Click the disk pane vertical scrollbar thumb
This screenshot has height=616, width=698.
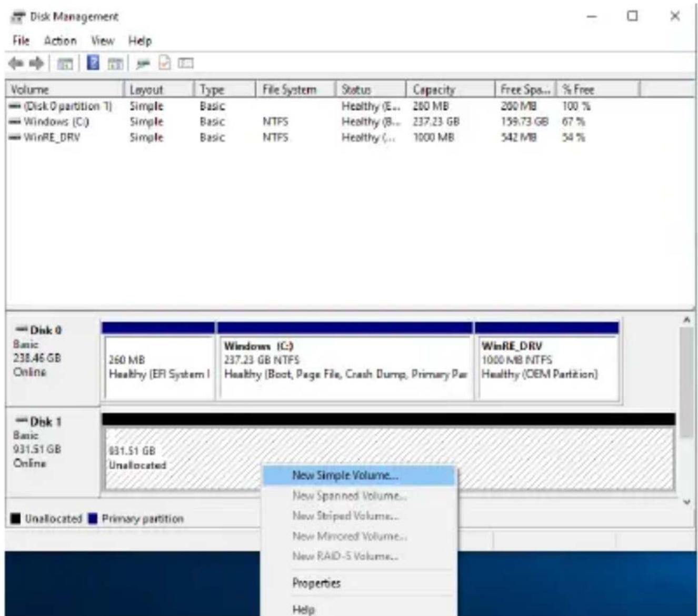(686, 382)
